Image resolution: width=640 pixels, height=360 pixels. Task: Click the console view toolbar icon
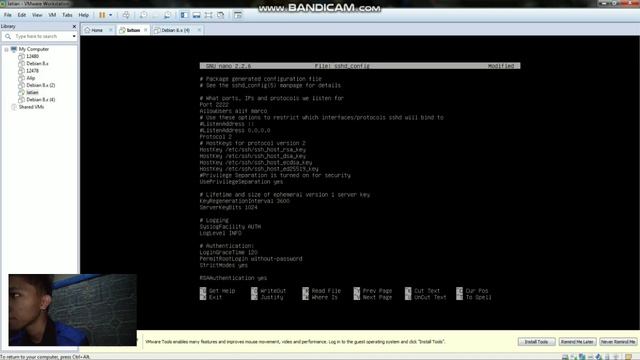238,15
